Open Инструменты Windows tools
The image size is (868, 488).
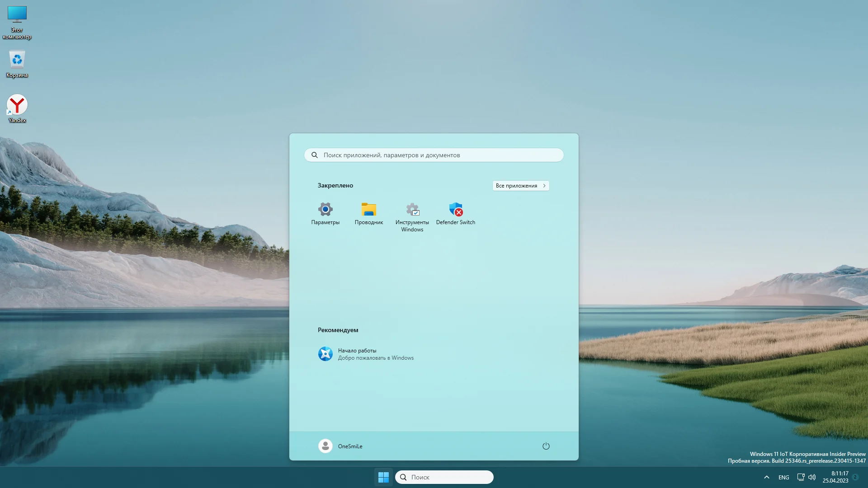(412, 216)
